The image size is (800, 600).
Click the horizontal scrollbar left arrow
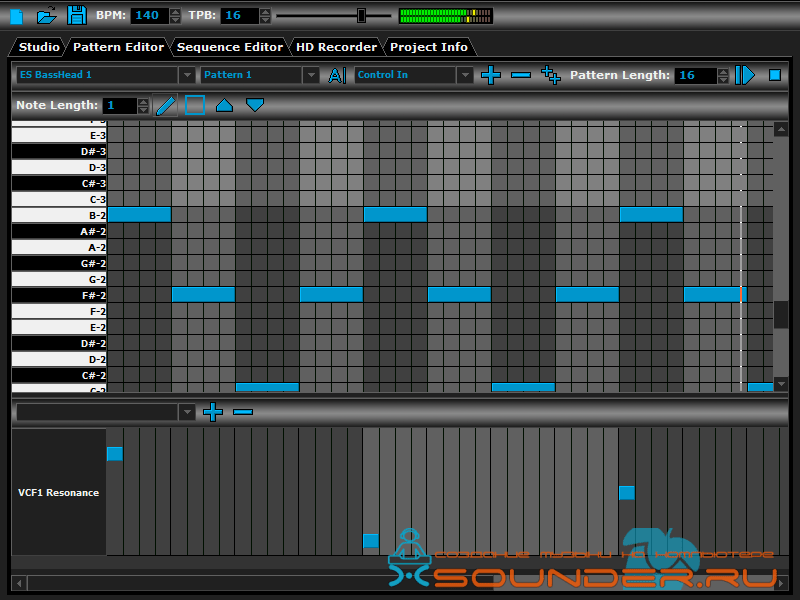coord(19,582)
